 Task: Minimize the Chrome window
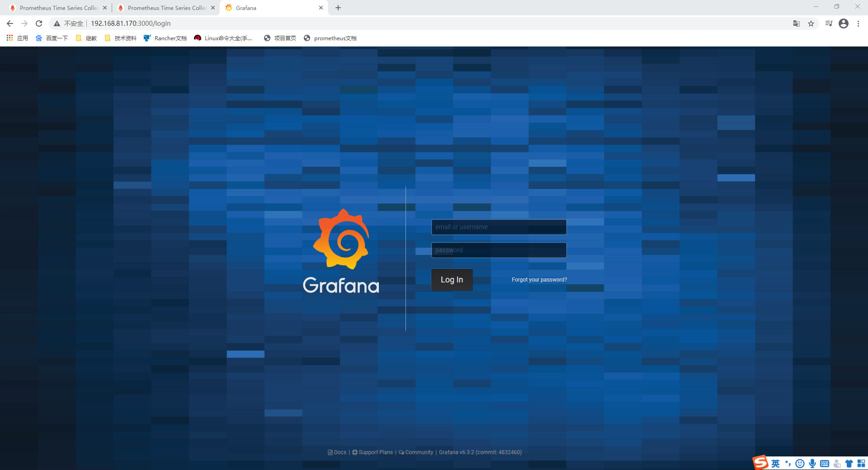click(816, 7)
